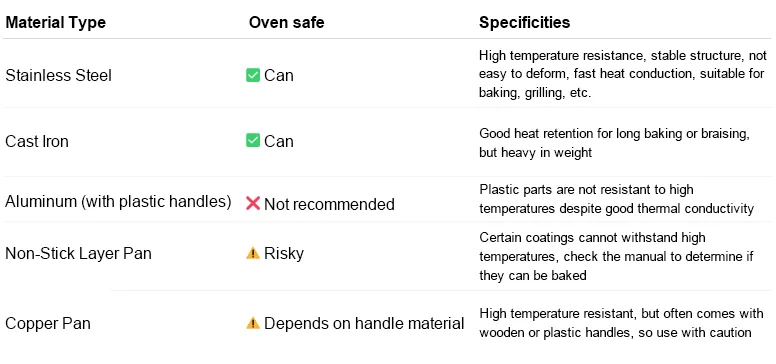Click the copper pan wooden handles description
776x364 pixels.
pos(621,323)
